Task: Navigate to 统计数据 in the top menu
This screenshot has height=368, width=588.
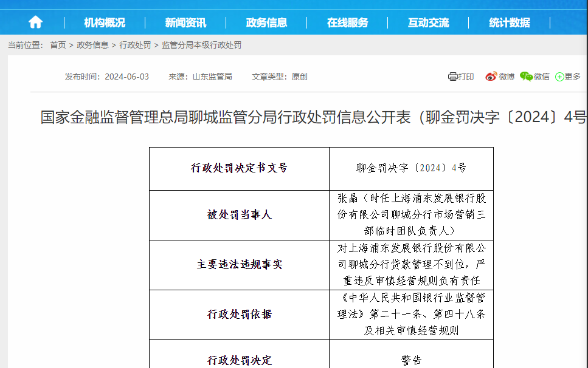Action: pos(510,22)
